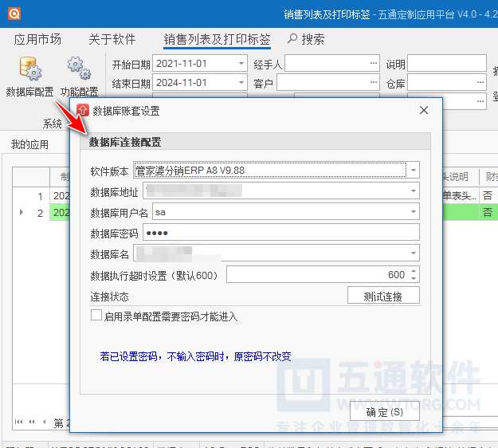
Task: Open the 应用市场 menu tab
Action: (37, 39)
